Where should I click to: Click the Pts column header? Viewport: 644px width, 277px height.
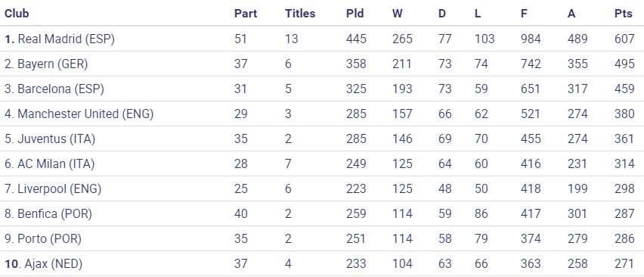[624, 14]
